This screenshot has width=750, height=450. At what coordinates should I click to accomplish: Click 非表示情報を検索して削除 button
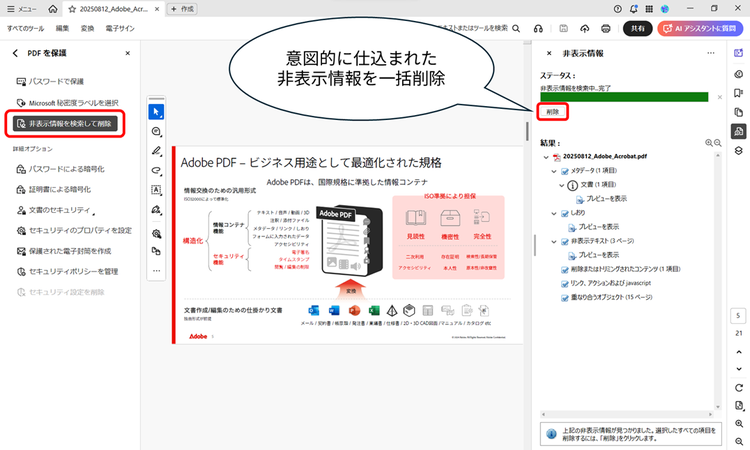click(65, 123)
